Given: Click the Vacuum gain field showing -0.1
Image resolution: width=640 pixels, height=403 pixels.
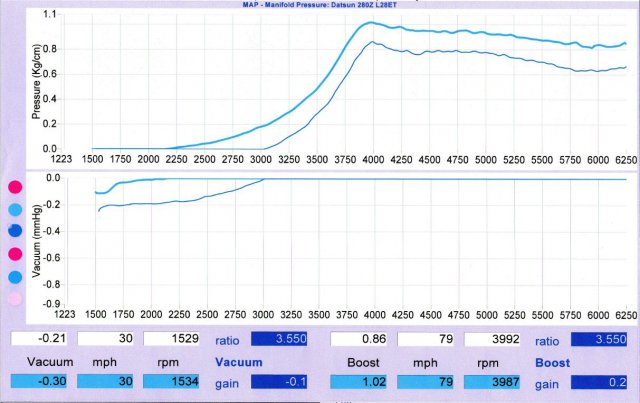Looking at the screenshot, I should [281, 381].
